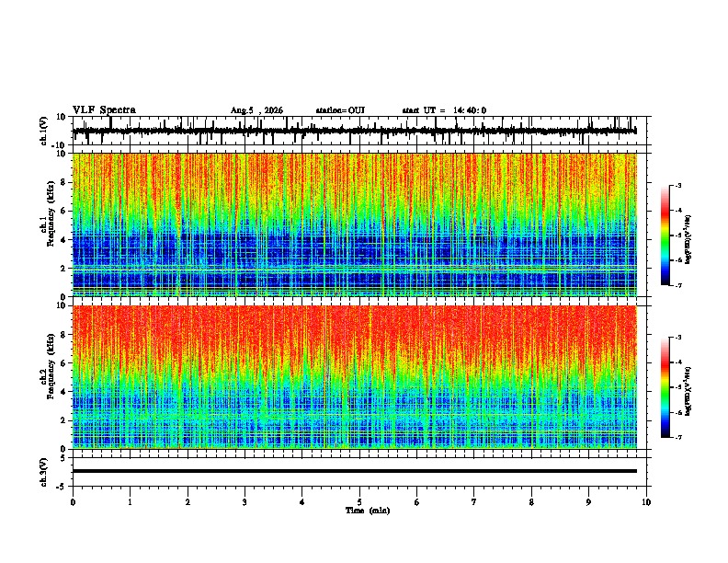Image resolution: width=728 pixels, height=563 pixels.
Task: Click inside the ch.1 spectrogram plot
Action: (354, 224)
